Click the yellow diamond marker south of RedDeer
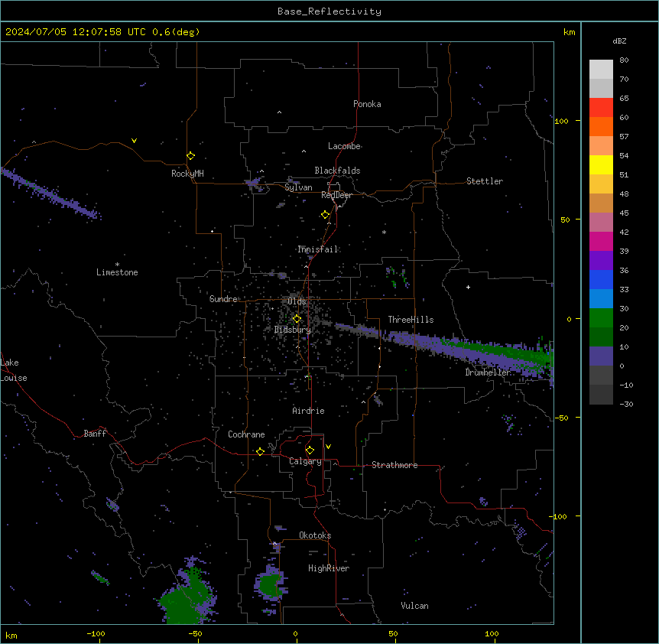This screenshot has width=659, height=644. (325, 215)
